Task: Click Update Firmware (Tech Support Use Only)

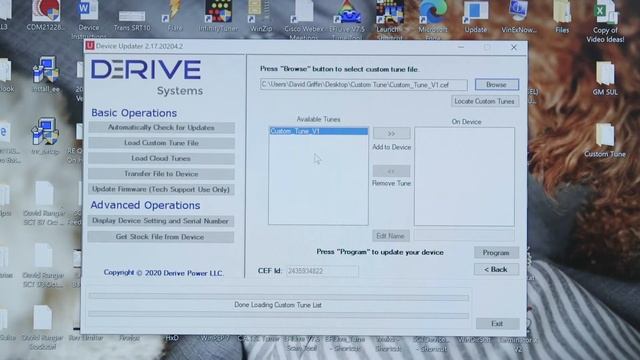Action: (161, 189)
